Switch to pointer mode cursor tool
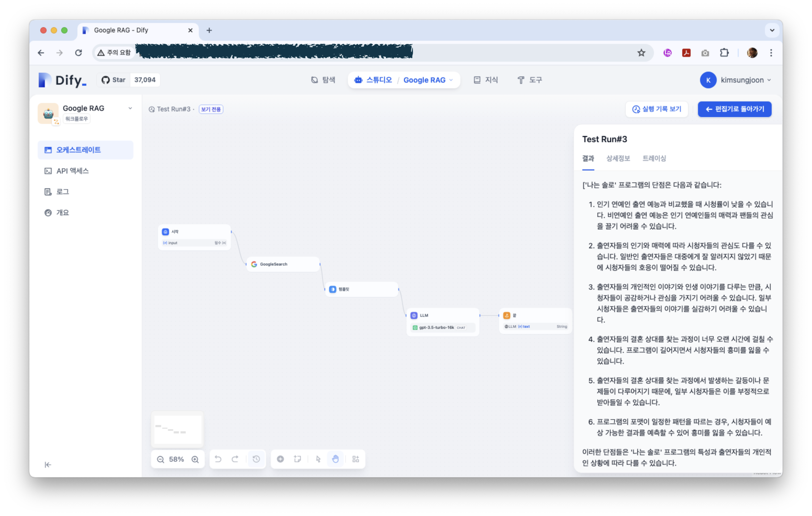The width and height of the screenshot is (812, 516). click(318, 459)
